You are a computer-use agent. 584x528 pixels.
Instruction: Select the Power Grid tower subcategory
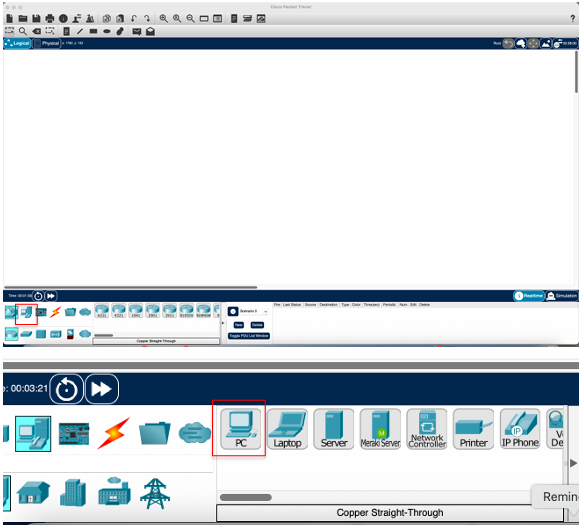click(155, 494)
